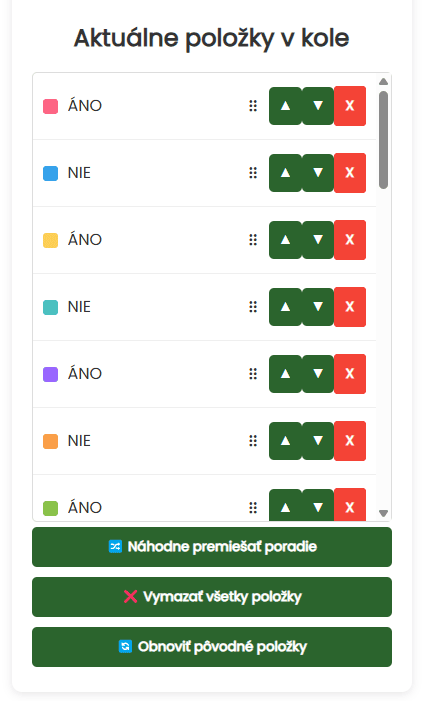The image size is (432, 701).
Task: Click the list scrollbar down arrow
Action: click(383, 513)
